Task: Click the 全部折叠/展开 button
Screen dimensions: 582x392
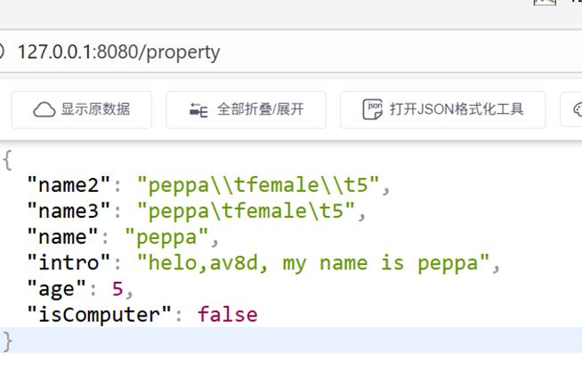Action: coord(246,109)
